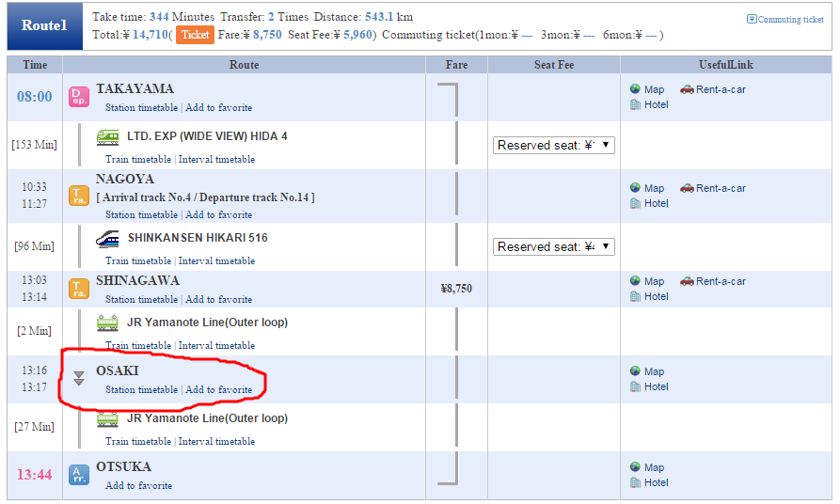Click the globe Map icon in OSAKI row
Viewport: 840px width, 504px height.
635,370
